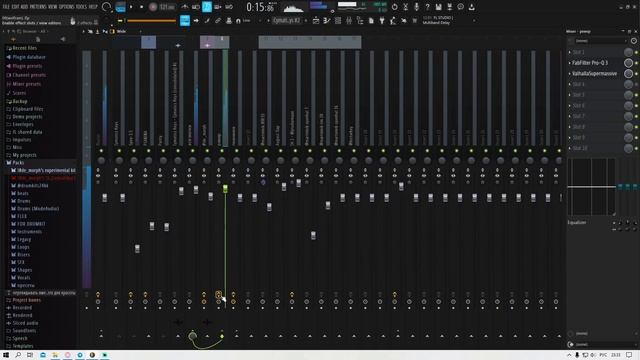
Task: Click the chain link icon
Action: (218, 20)
